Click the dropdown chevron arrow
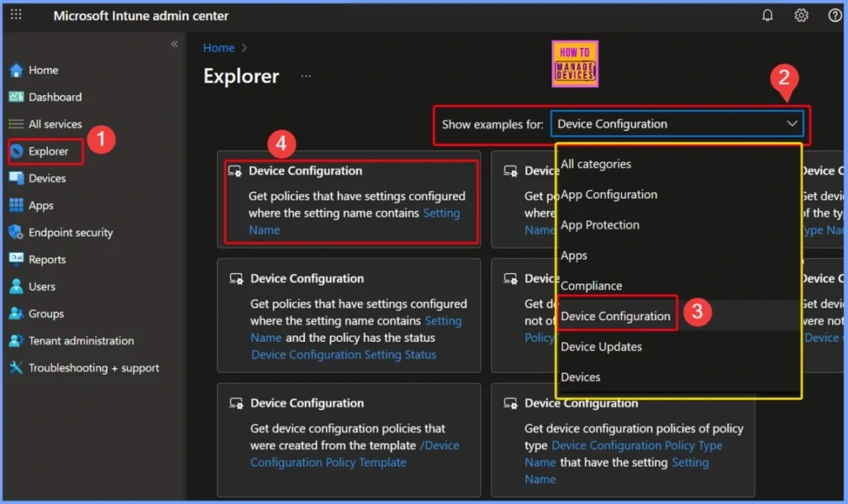Viewport: 848px width, 504px height. pyautogui.click(x=792, y=123)
